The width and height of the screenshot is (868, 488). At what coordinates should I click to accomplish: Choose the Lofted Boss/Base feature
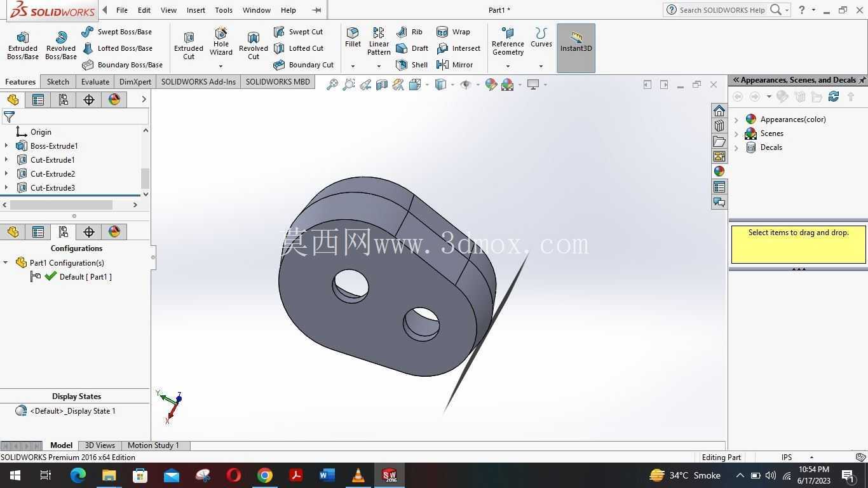pyautogui.click(x=117, y=48)
